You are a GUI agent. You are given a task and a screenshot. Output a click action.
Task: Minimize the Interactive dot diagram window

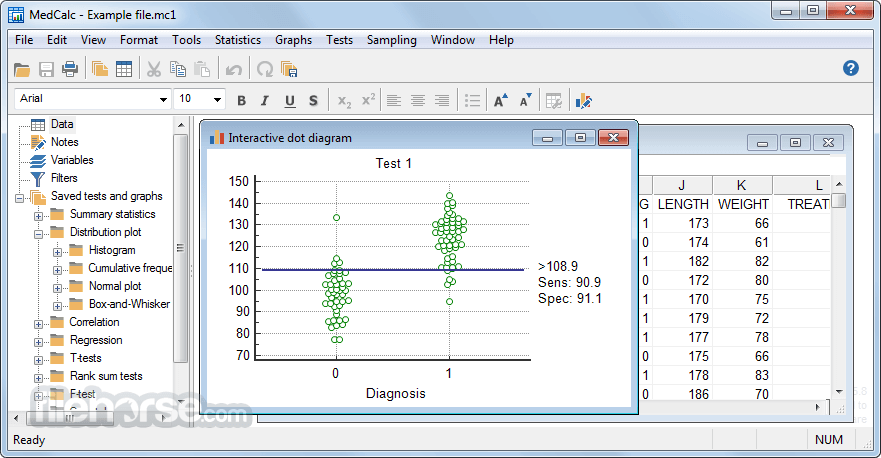coord(548,138)
